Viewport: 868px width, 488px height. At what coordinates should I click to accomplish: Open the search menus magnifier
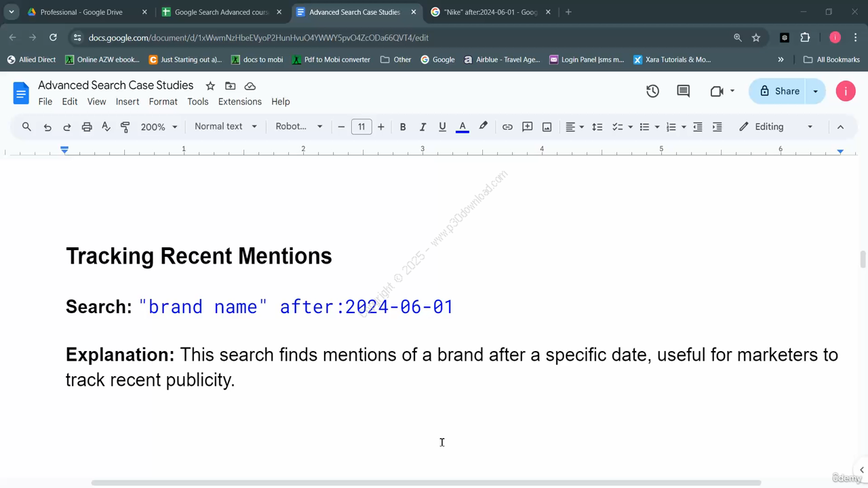[26, 127]
